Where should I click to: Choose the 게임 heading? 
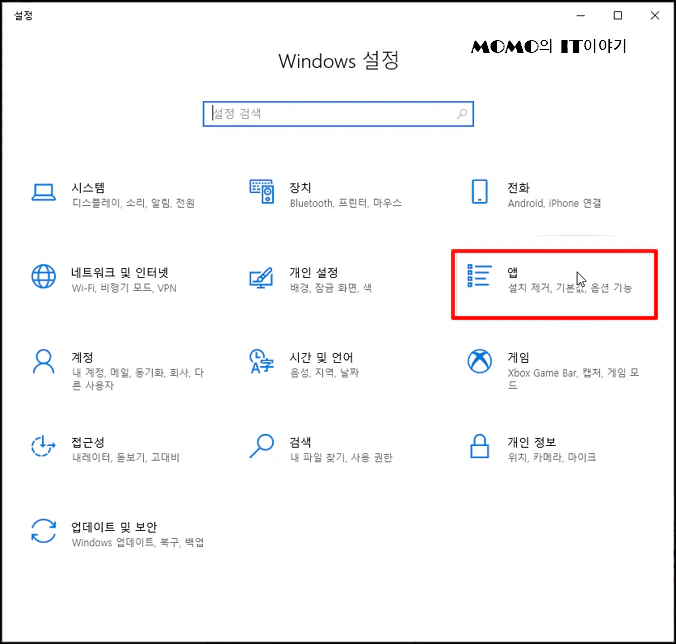[518, 357]
